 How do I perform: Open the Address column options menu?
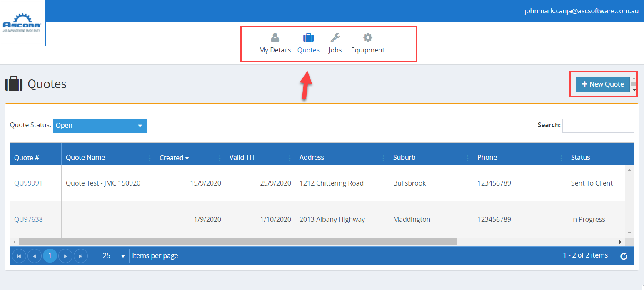click(x=384, y=158)
